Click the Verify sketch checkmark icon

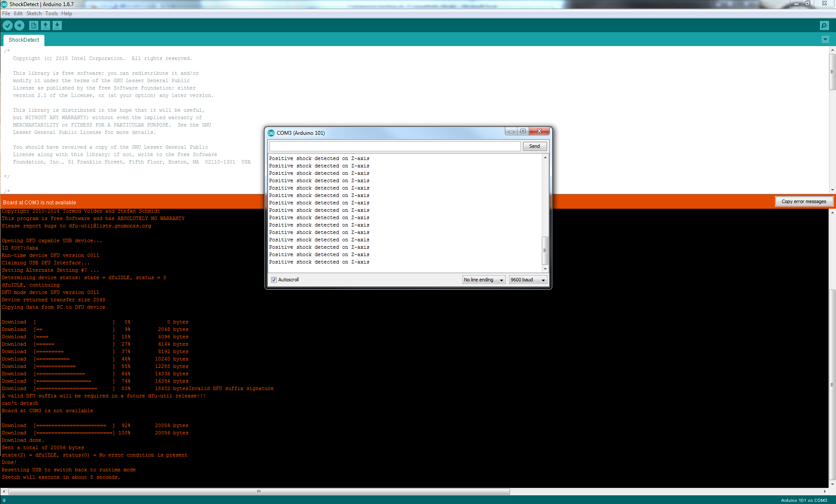(x=7, y=26)
